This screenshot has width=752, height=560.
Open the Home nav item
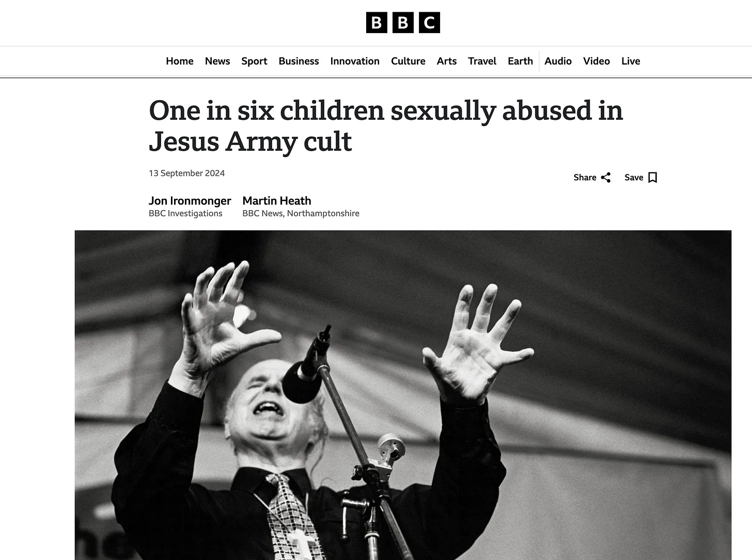point(180,61)
